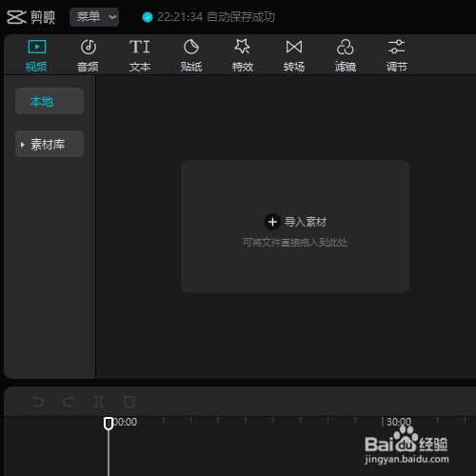Click the undo arrow in timeline toolbar
Viewport: 476px width, 476px height.
point(38,402)
